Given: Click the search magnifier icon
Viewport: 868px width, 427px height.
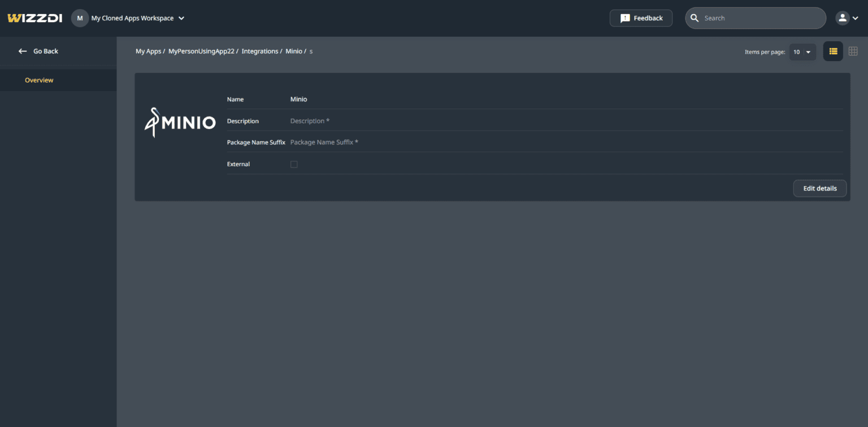Looking at the screenshot, I should point(695,18).
